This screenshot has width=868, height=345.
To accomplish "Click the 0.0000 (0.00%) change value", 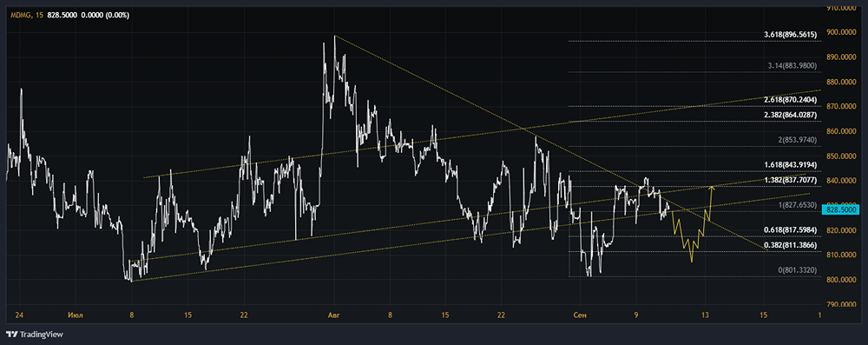I will pos(105,16).
